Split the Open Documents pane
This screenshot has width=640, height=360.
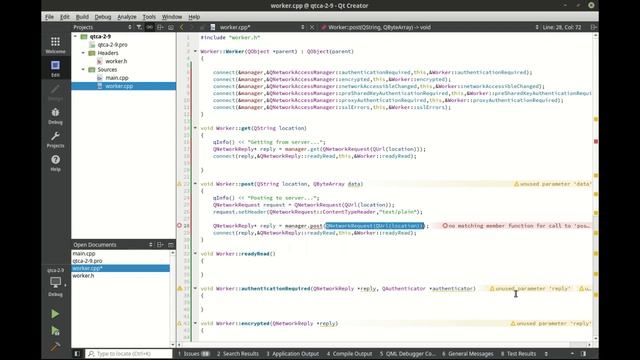(160, 244)
